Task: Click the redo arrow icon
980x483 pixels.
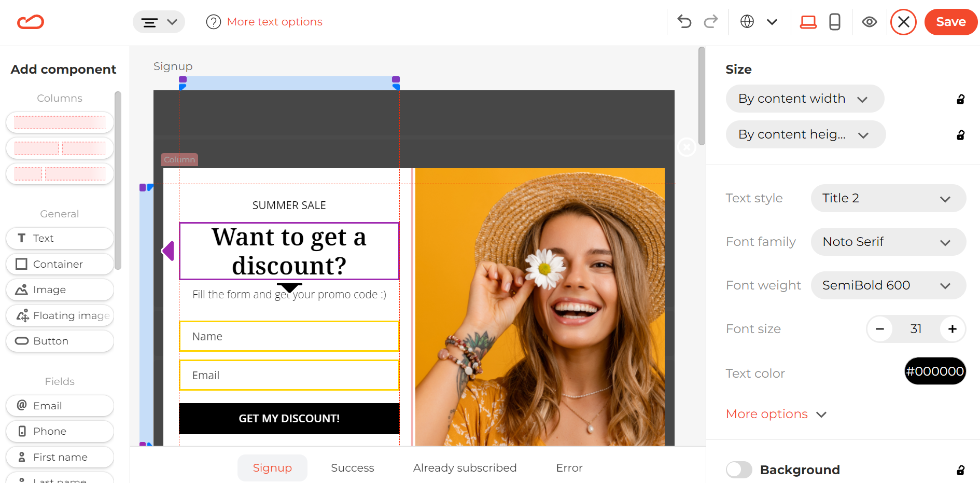Action: 711,22
